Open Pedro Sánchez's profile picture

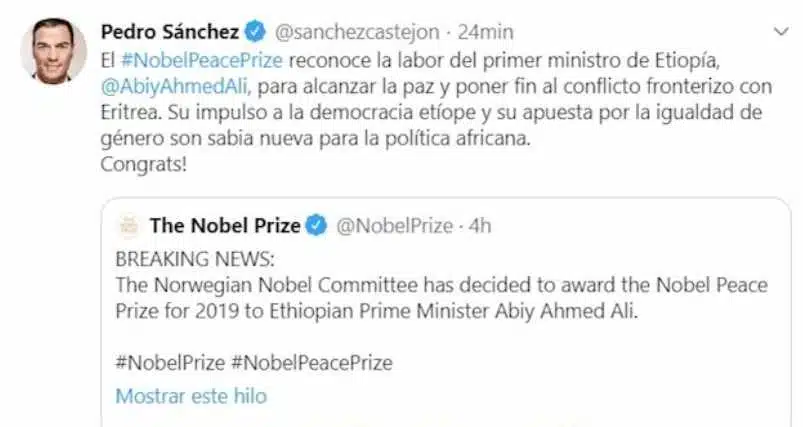click(53, 51)
